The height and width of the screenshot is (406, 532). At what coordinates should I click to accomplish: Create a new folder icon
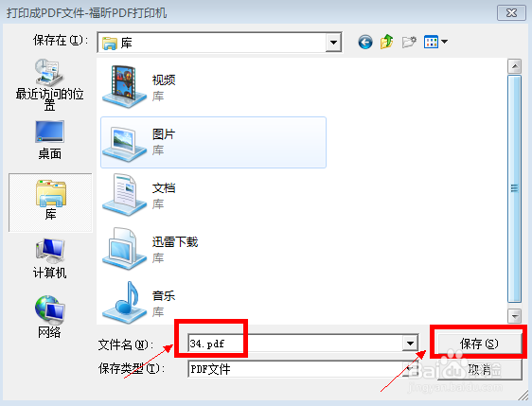(x=409, y=42)
